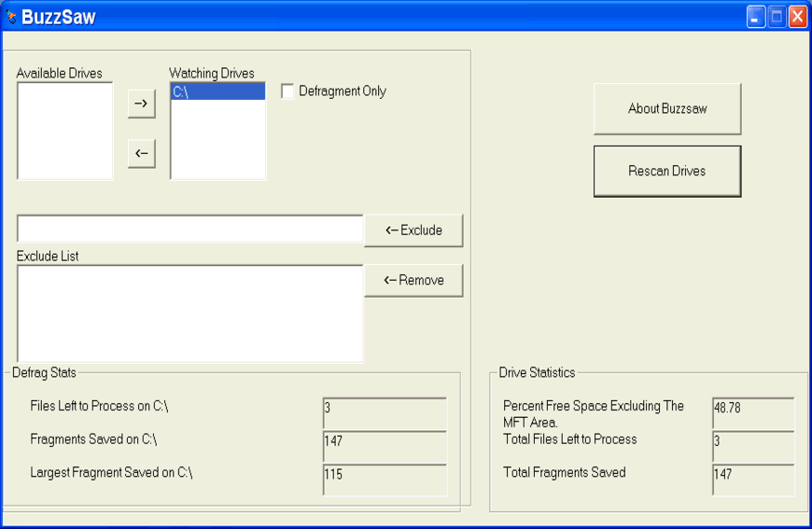Click Percent Free Space value 48.78
This screenshot has height=529, width=812.
(753, 413)
